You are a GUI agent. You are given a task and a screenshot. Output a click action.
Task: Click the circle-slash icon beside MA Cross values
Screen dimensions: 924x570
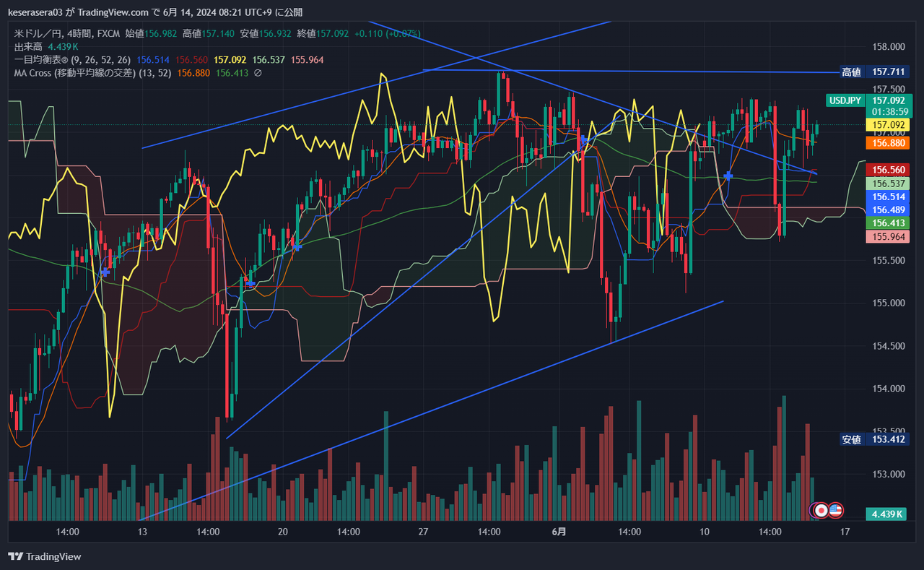[258, 73]
